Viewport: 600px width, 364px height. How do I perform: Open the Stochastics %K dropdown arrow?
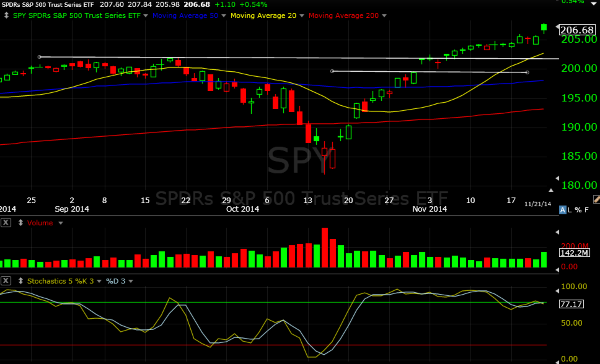pos(99,281)
